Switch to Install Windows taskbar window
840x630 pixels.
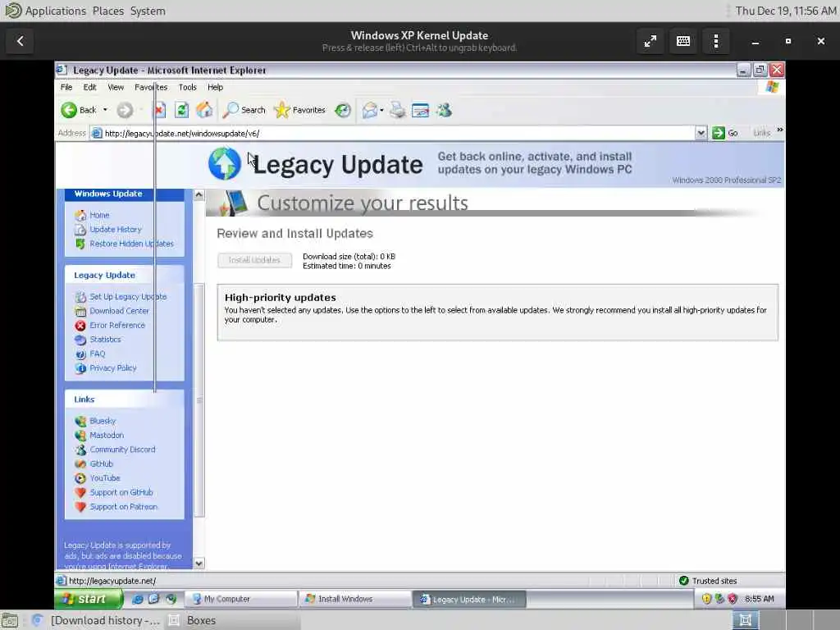[355, 599]
